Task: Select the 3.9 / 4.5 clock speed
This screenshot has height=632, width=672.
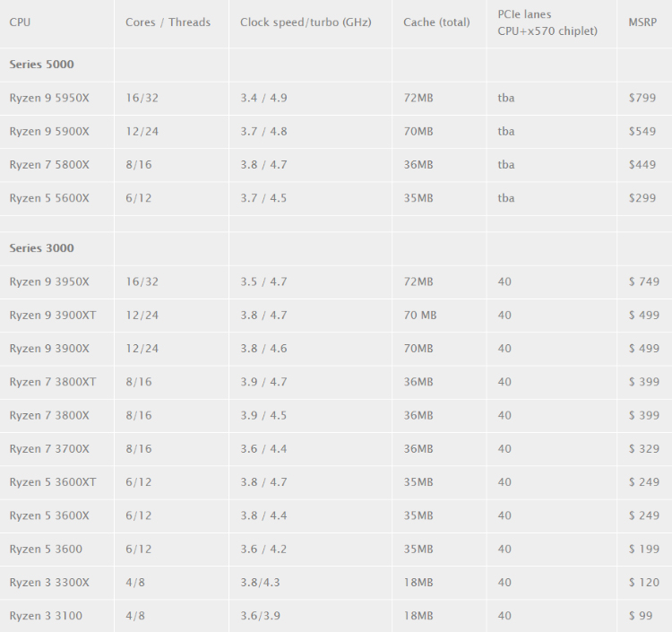Action: click(x=263, y=415)
